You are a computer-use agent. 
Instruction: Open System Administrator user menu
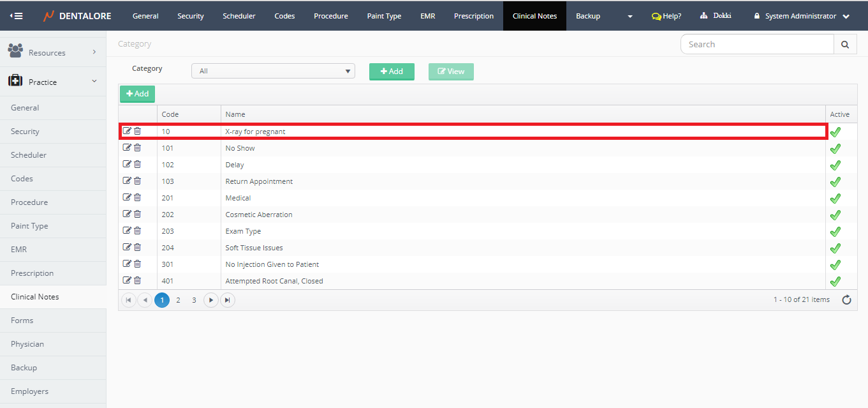point(802,16)
